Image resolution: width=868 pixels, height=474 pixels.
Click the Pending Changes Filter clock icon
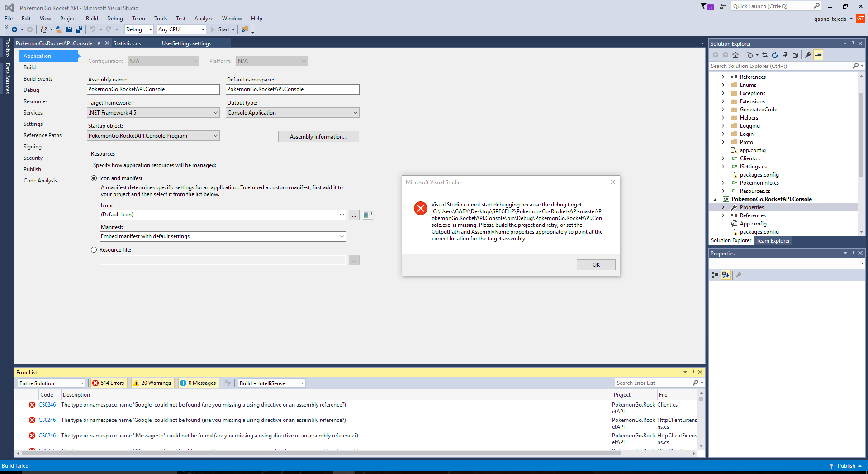pyautogui.click(x=750, y=55)
